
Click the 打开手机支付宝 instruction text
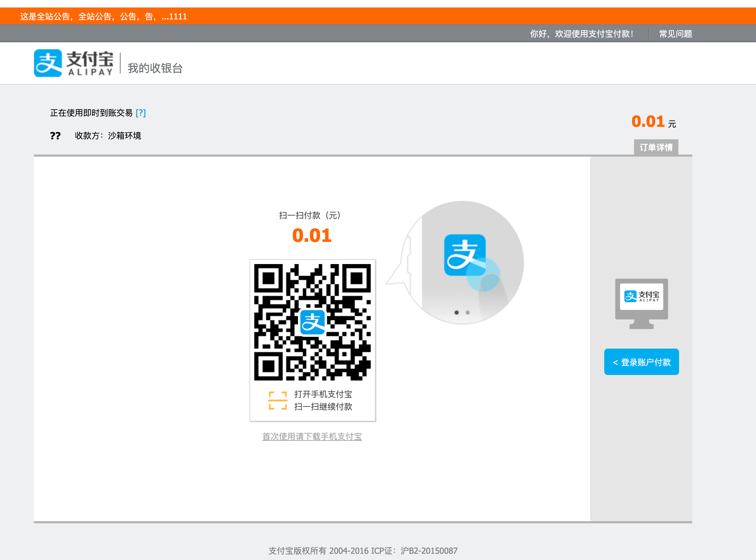323,394
